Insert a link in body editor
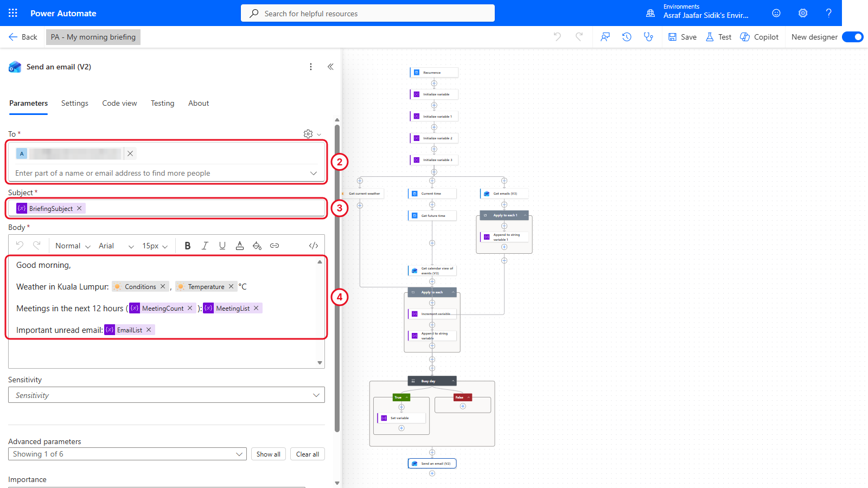 pos(275,246)
